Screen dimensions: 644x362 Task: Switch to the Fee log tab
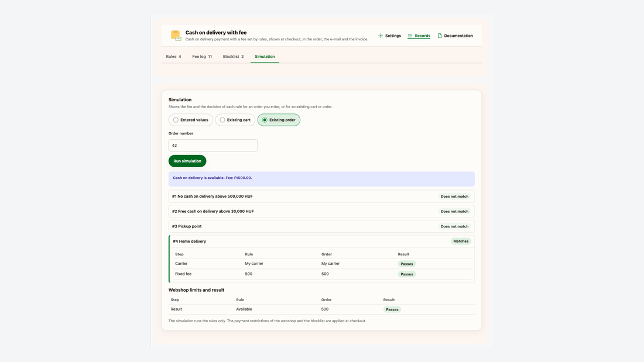coord(202,57)
